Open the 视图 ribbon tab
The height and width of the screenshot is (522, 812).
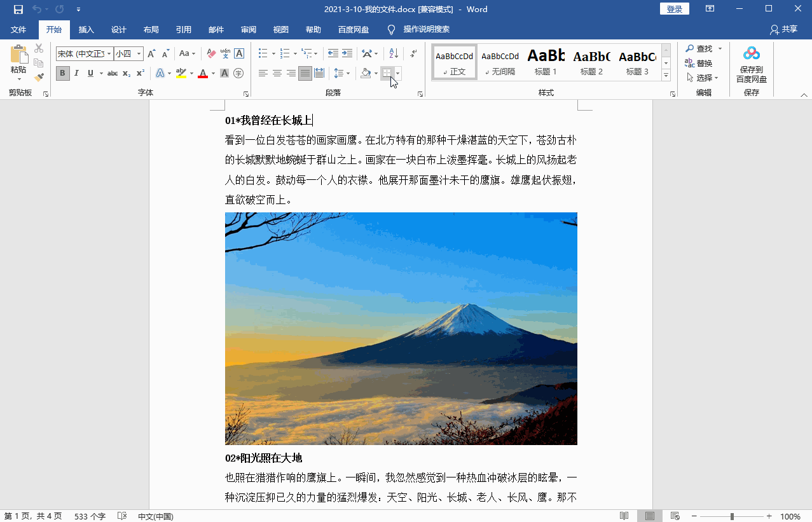click(280, 29)
